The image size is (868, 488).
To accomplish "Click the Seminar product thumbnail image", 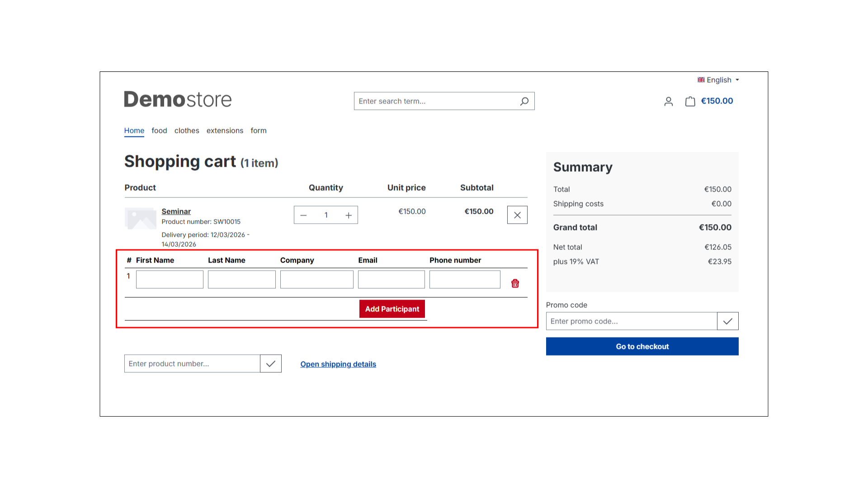I will pyautogui.click(x=141, y=219).
